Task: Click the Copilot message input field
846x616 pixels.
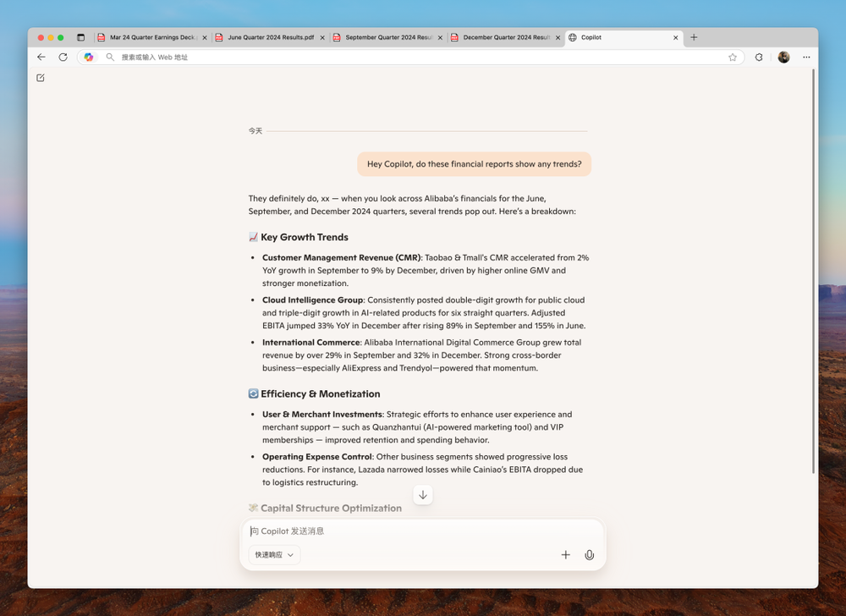Action: (422, 531)
